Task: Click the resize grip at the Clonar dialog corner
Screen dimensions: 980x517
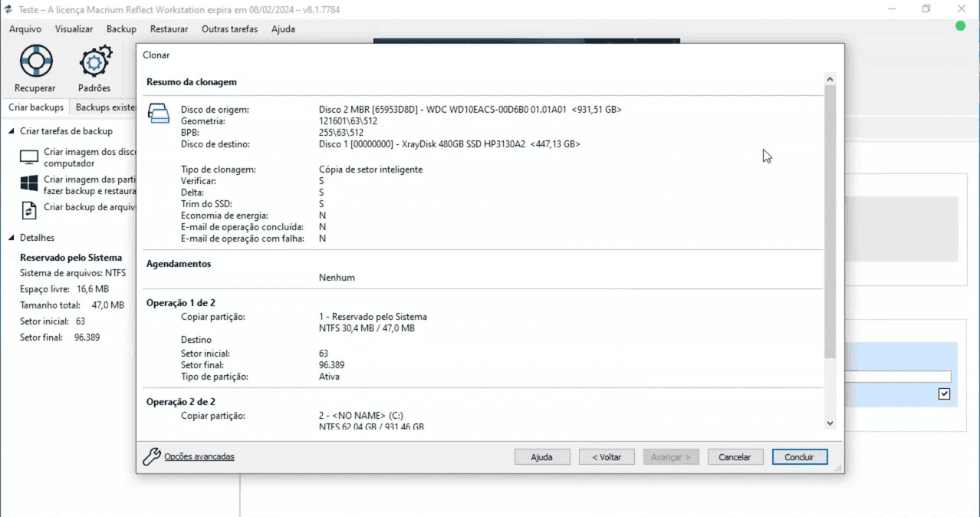Action: tap(839, 467)
